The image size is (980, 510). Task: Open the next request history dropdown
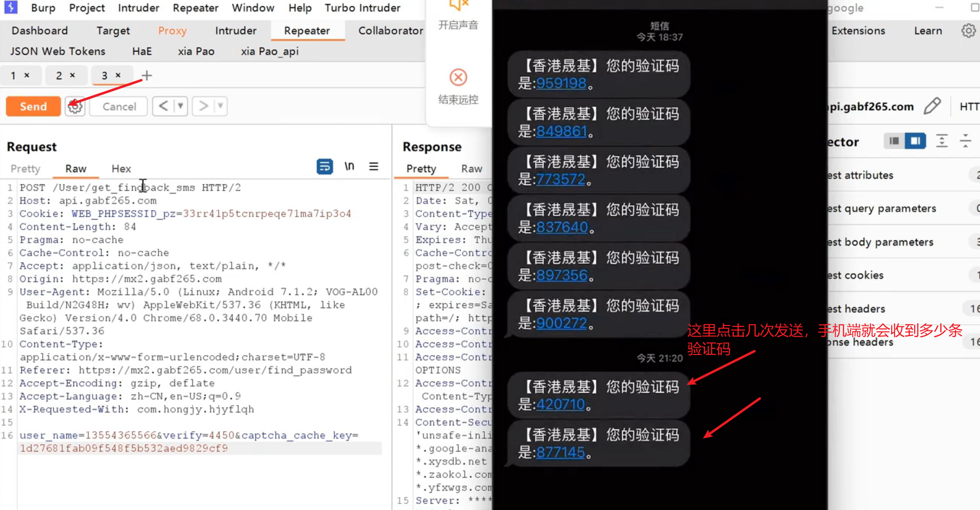(220, 106)
